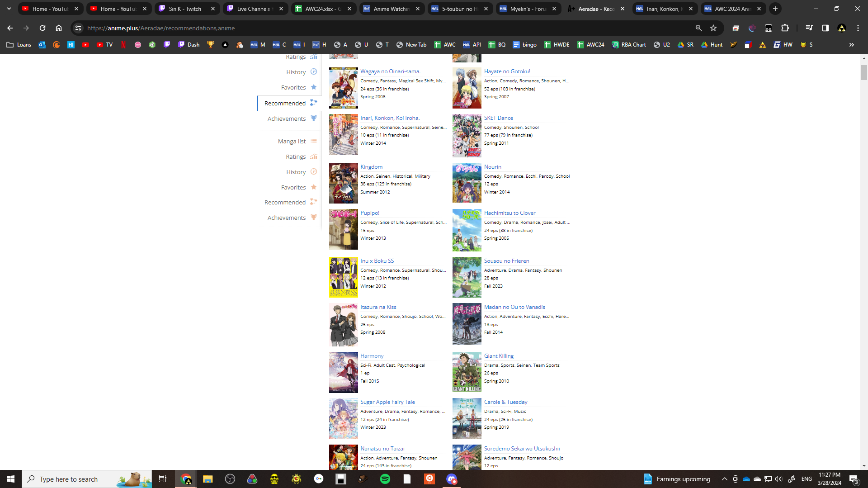868x488 pixels.
Task: Open Favorites directly above highlighted Recommended
Action: (293, 87)
